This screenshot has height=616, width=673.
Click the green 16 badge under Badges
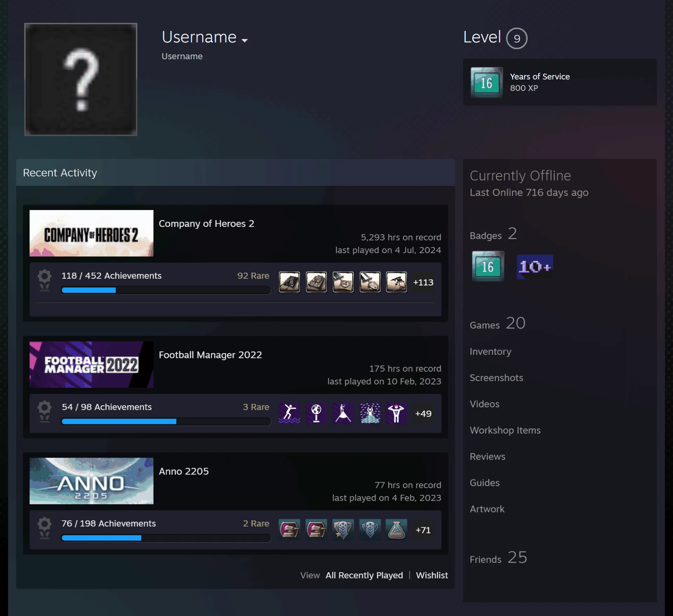point(488,266)
